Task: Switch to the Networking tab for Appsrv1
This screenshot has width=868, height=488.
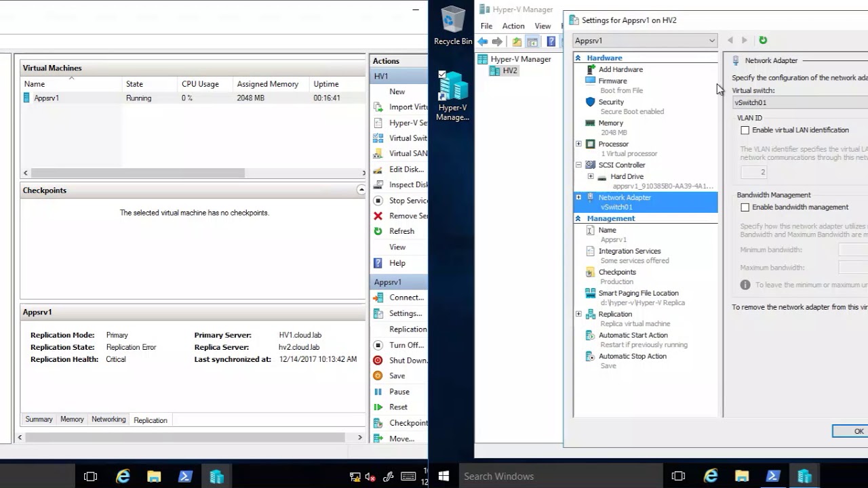Action: [108, 420]
